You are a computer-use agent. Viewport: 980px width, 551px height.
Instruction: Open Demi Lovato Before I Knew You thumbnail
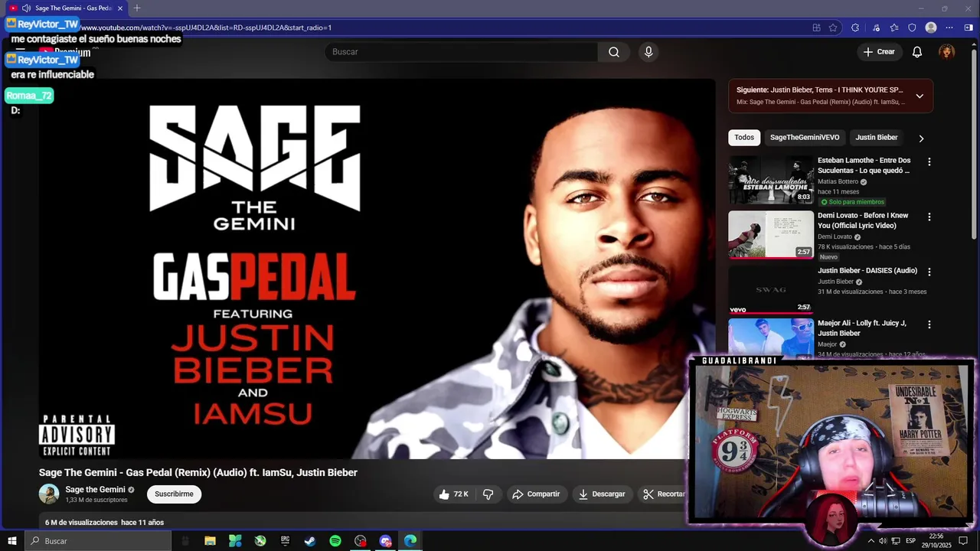[771, 235]
